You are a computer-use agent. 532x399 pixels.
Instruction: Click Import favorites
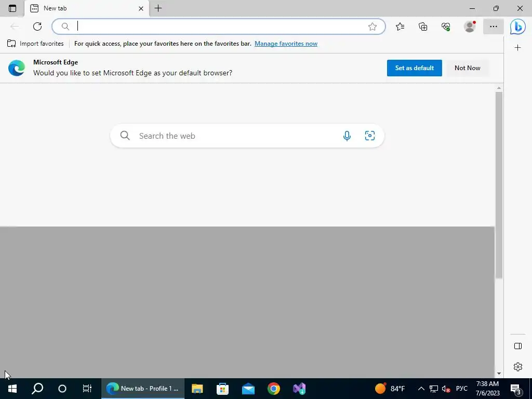[35, 44]
